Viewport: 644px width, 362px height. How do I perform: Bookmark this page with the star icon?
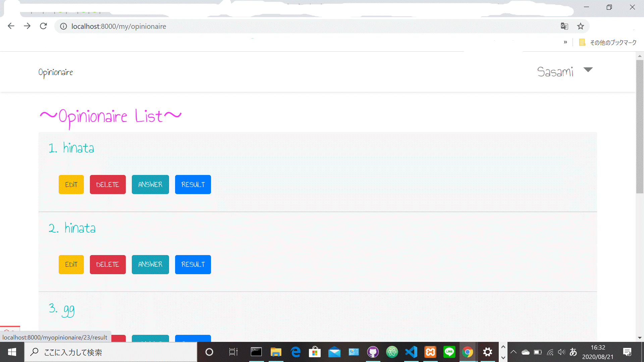pos(581,26)
